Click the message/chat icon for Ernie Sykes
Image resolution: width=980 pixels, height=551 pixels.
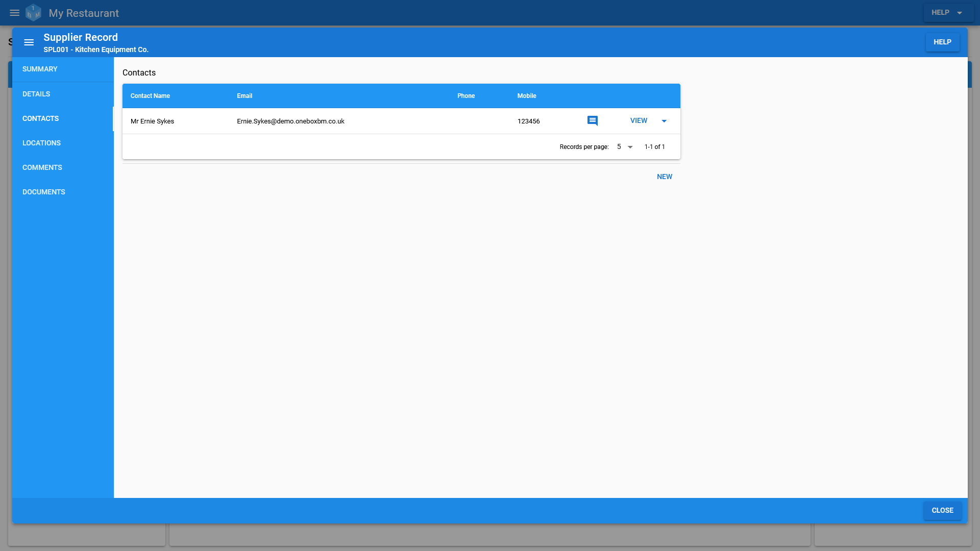593,120
